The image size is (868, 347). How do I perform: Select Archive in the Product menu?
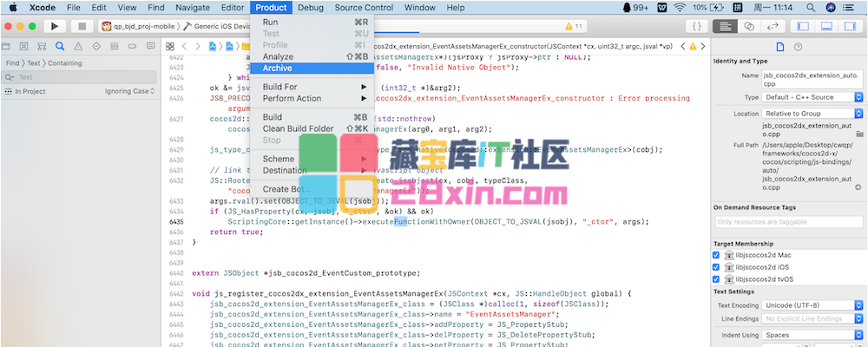point(278,68)
